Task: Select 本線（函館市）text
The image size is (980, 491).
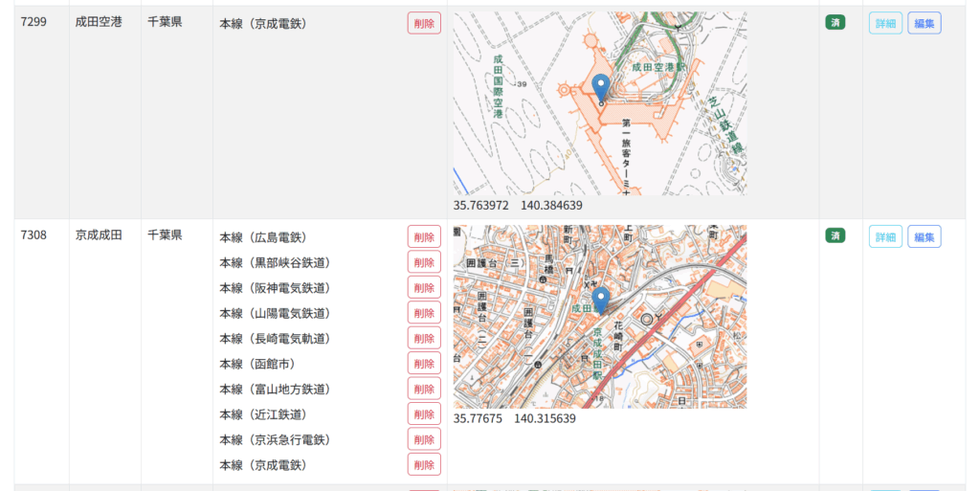Action: pos(260,365)
